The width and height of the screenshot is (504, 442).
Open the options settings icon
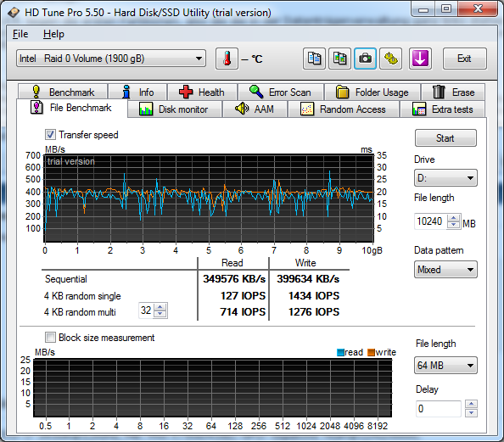tap(390, 59)
